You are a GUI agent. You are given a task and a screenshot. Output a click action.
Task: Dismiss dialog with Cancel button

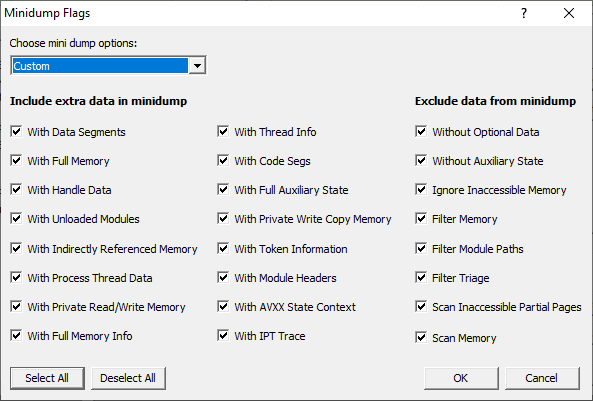click(x=542, y=378)
